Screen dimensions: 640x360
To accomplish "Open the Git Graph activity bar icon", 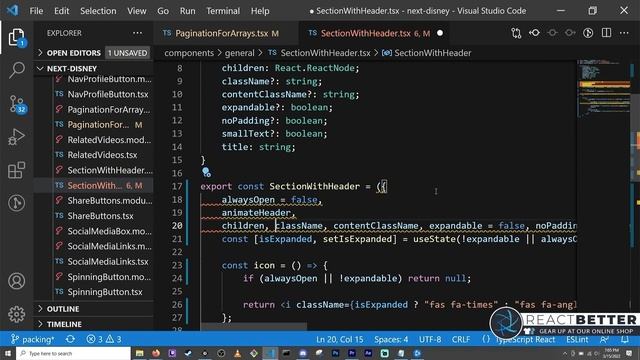I will click(x=16, y=203).
